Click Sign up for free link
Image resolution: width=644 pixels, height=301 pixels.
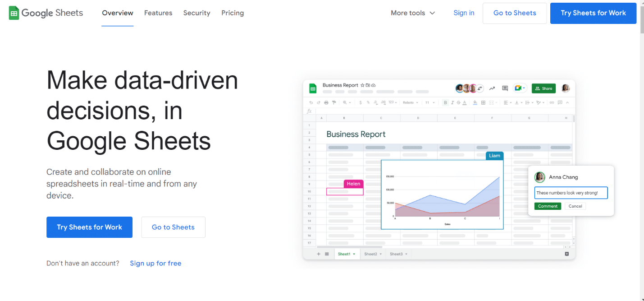[155, 263]
